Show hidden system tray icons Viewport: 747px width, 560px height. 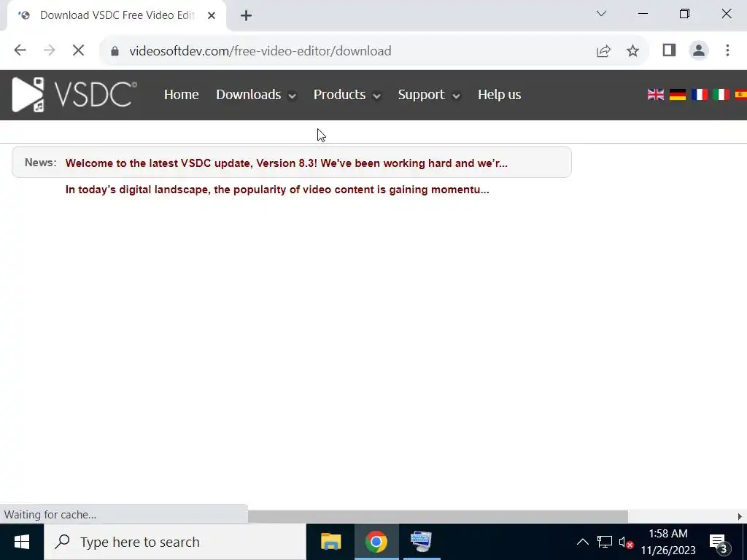[x=582, y=542]
